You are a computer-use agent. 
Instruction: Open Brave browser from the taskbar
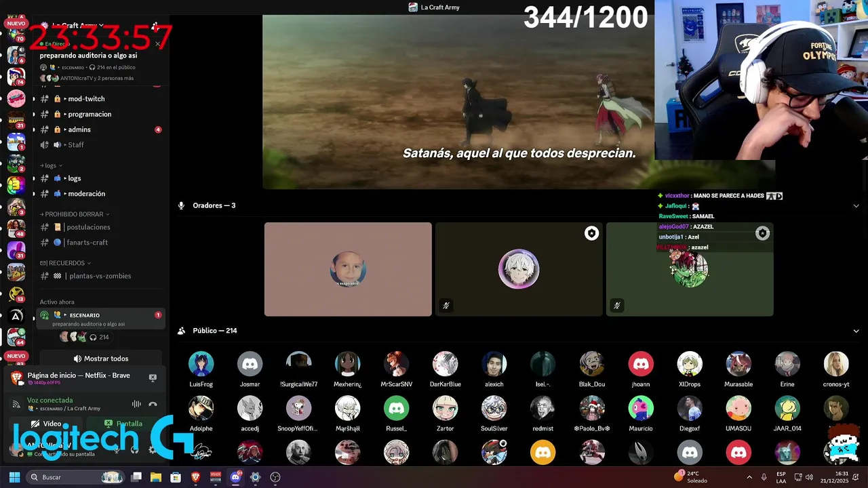click(195, 477)
